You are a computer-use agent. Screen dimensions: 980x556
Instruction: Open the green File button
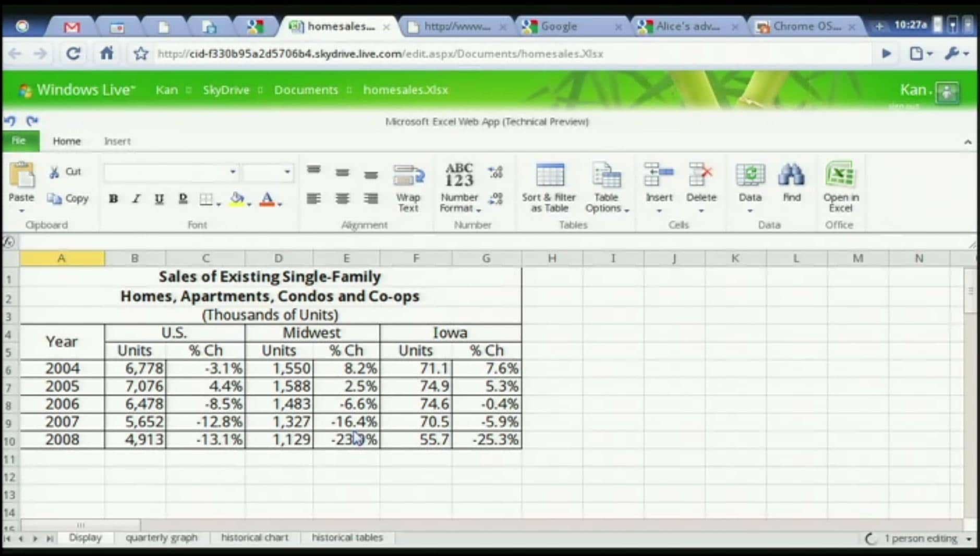(x=19, y=141)
